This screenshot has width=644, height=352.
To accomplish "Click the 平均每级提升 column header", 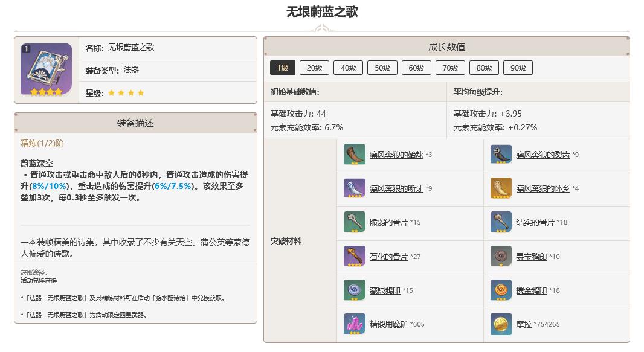I will point(478,92).
